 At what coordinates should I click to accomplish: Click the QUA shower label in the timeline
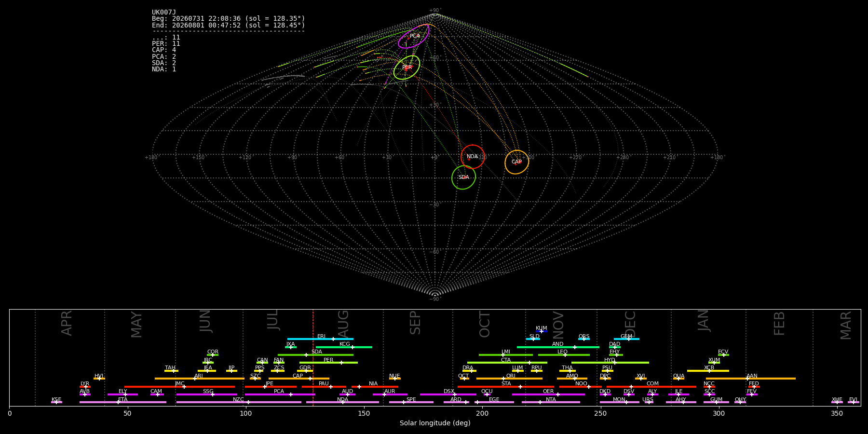click(x=678, y=376)
